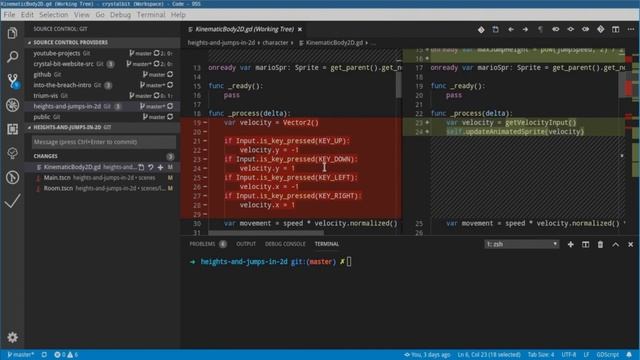Open the Search view in activity bar
Viewport: 640px width, 360px height.
tap(12, 56)
